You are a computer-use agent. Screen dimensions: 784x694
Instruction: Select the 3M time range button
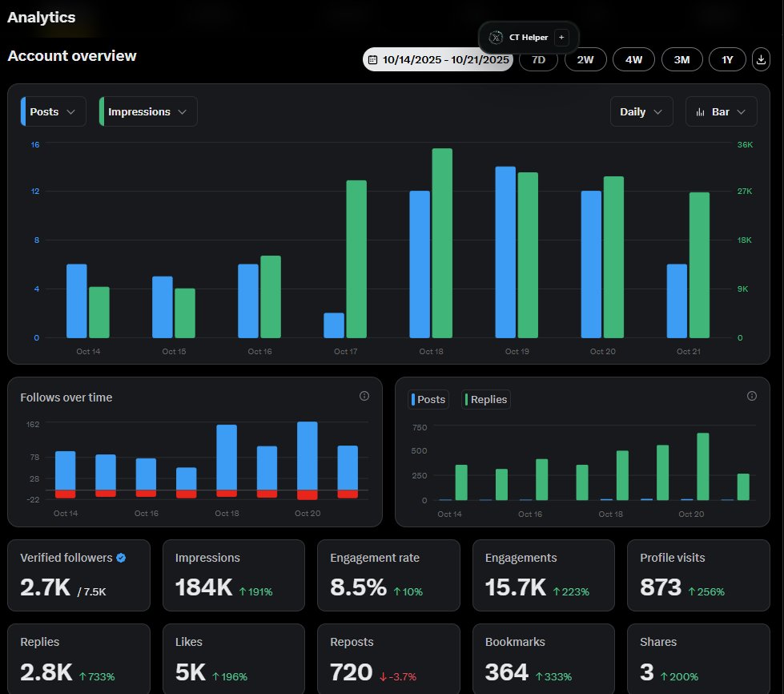[x=681, y=59]
